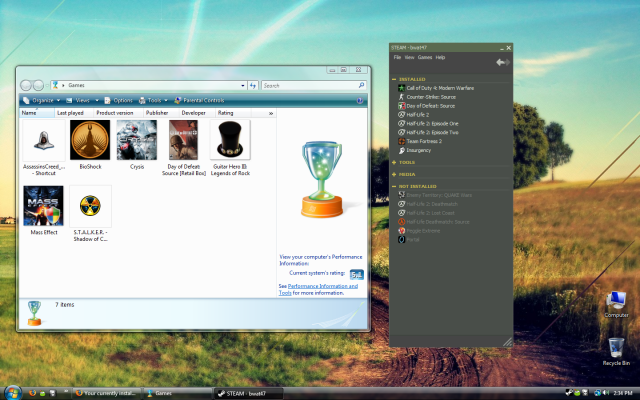Image resolution: width=640 pixels, height=400 pixels.
Task: Open Steam Games menu
Action: (425, 58)
